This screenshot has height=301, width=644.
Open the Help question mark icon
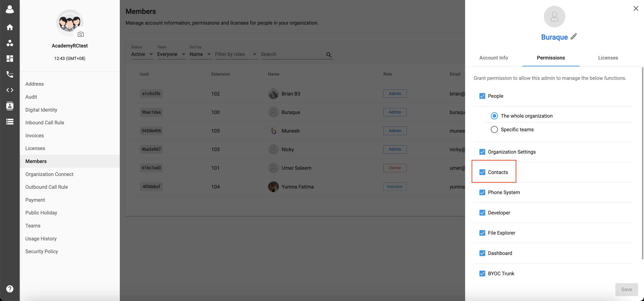(x=10, y=289)
